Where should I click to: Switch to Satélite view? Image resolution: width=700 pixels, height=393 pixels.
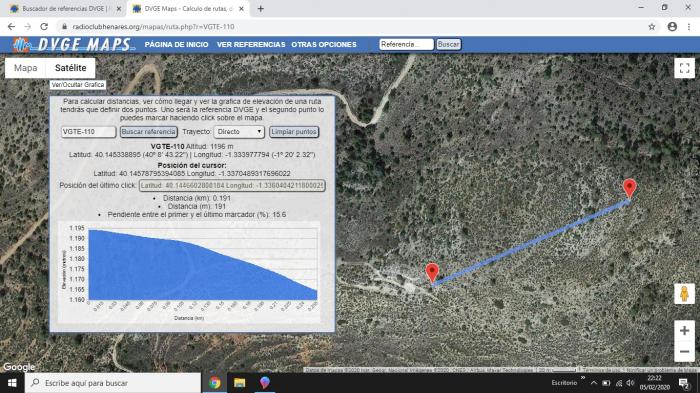tap(71, 68)
